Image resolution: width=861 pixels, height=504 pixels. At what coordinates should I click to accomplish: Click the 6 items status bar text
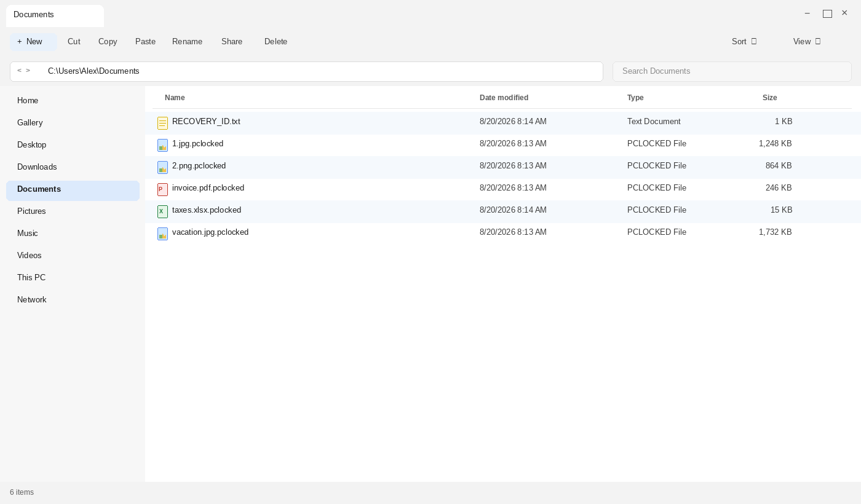(22, 492)
